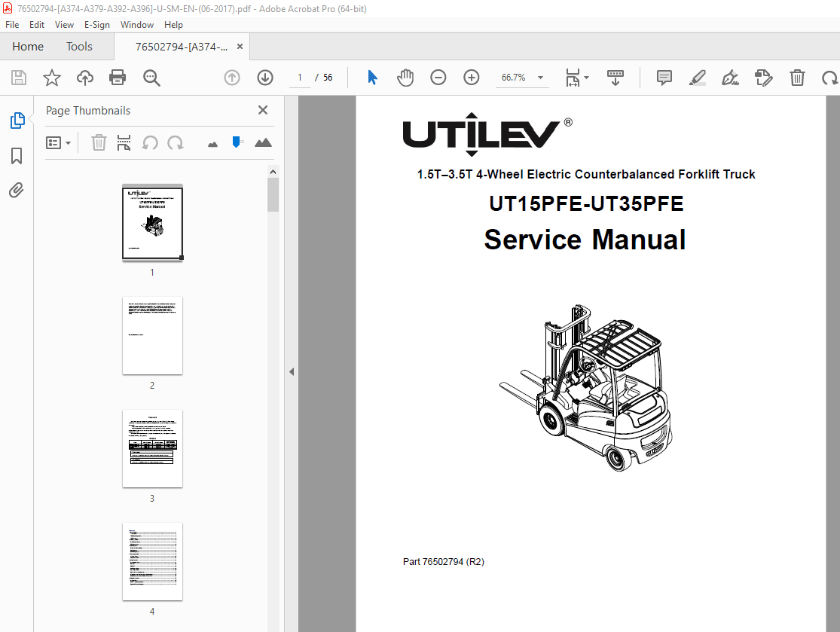840x632 pixels.
Task: Select the Highlight text tool
Action: (697, 77)
